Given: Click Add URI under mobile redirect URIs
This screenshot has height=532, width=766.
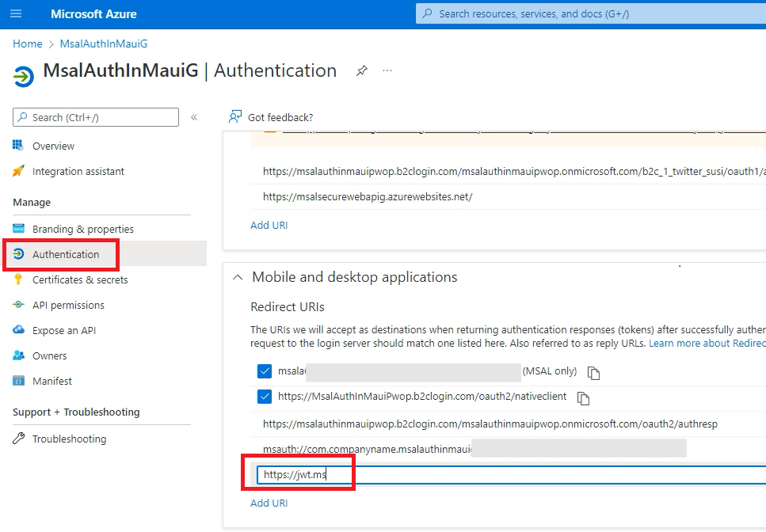Looking at the screenshot, I should [x=269, y=503].
